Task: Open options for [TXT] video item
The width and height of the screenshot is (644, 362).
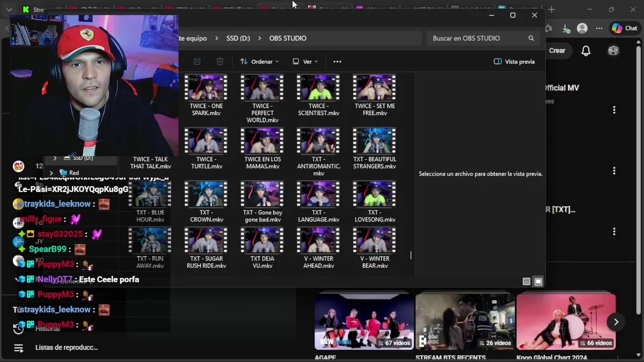Action: click(614, 231)
